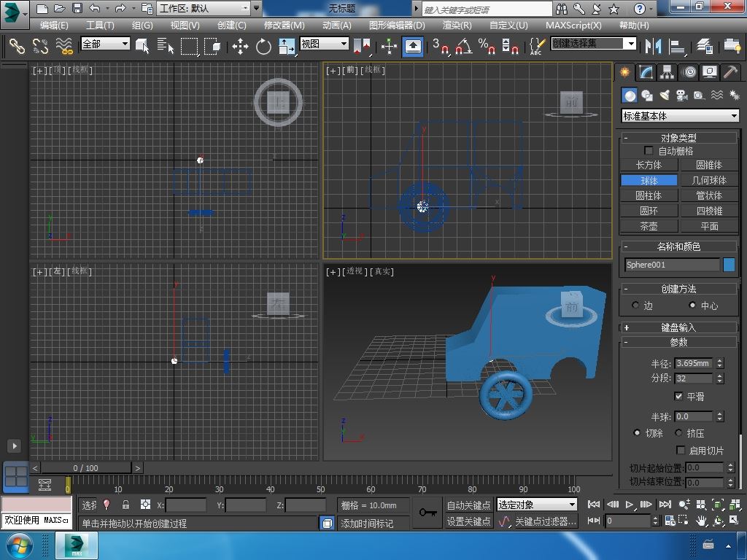Viewport: 747px width, 560px height.
Task: Open the Layer Manager icon
Action: click(x=705, y=46)
